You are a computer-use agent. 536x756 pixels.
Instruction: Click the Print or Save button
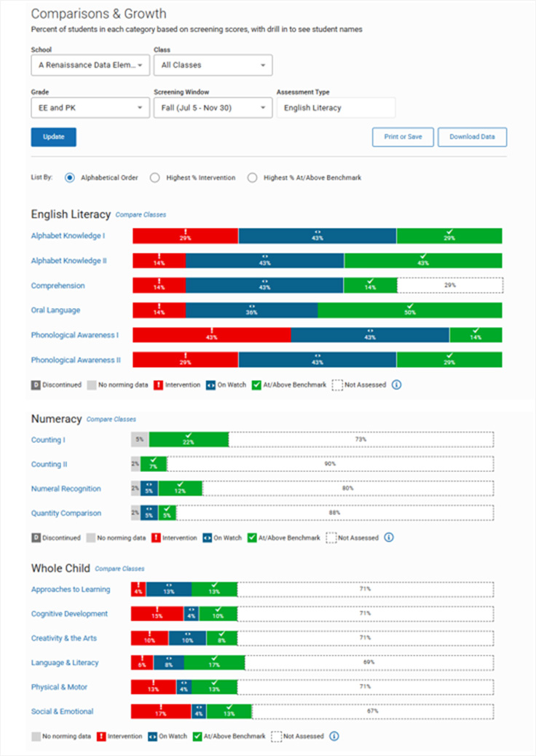coord(403,137)
